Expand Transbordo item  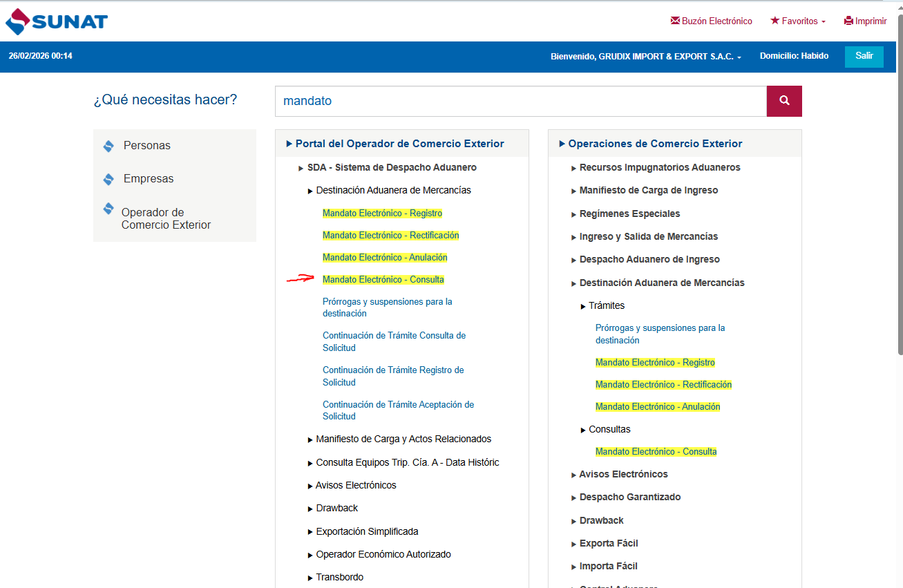[335, 577]
